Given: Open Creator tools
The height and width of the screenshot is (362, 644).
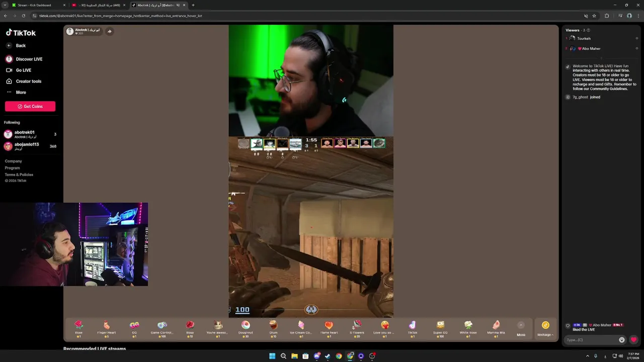Looking at the screenshot, I should [24, 81].
